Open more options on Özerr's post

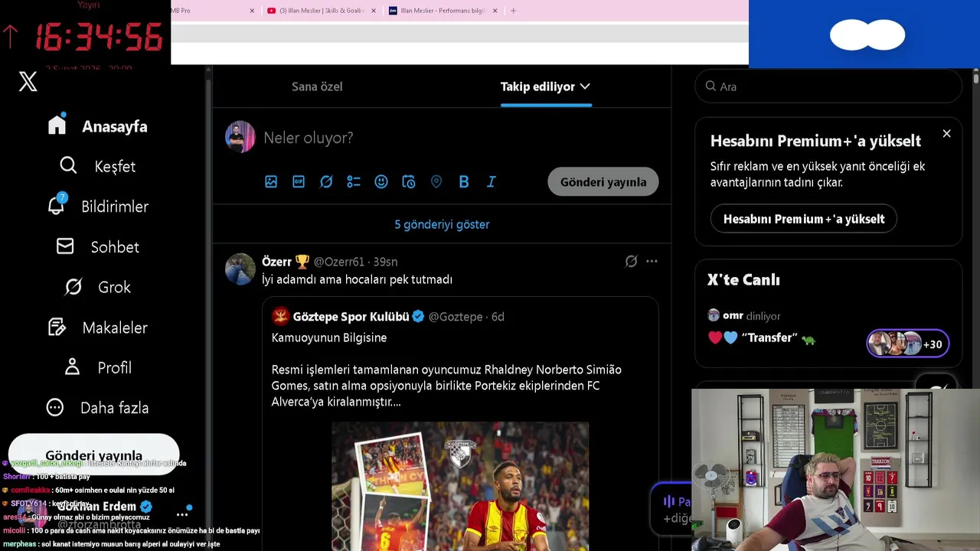(652, 261)
